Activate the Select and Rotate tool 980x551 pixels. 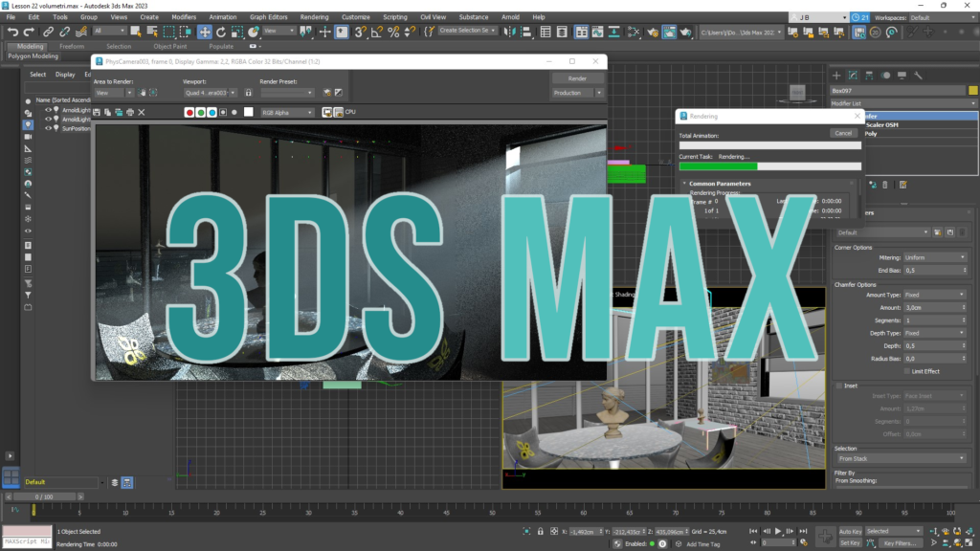[221, 32]
